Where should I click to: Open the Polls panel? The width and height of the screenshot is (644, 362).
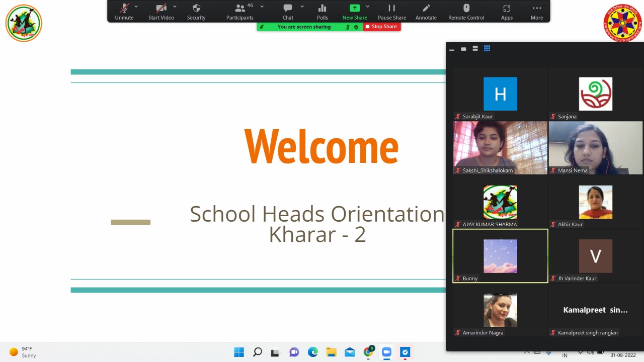[322, 11]
